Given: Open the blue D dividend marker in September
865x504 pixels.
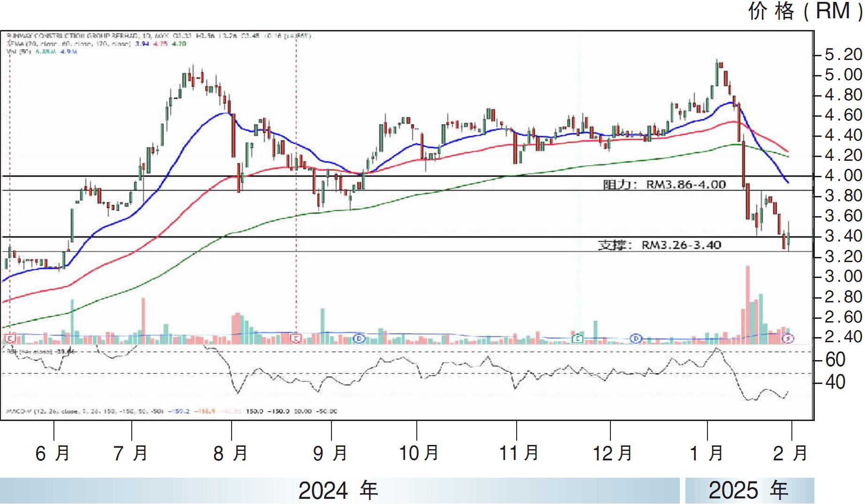Looking at the screenshot, I should point(359,338).
